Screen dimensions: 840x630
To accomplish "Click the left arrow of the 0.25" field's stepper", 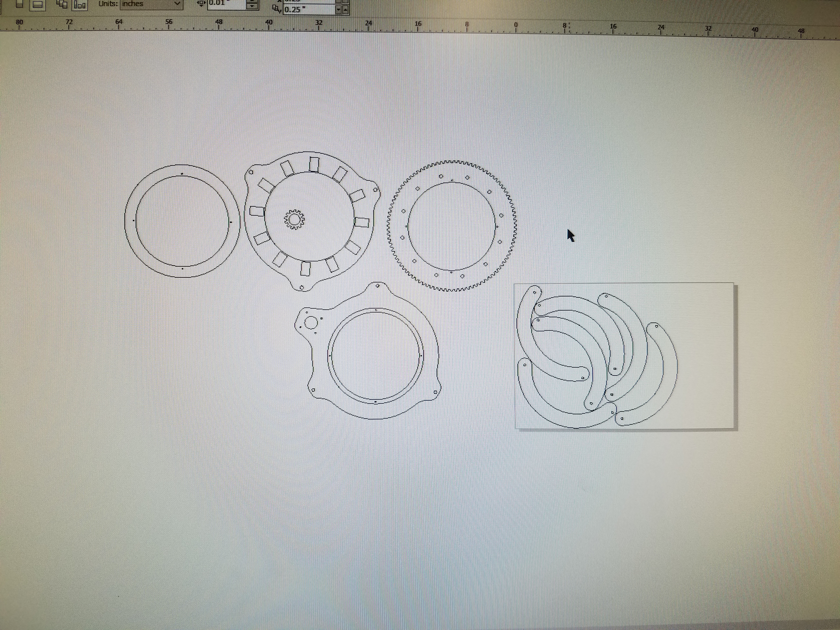I will point(339,10).
